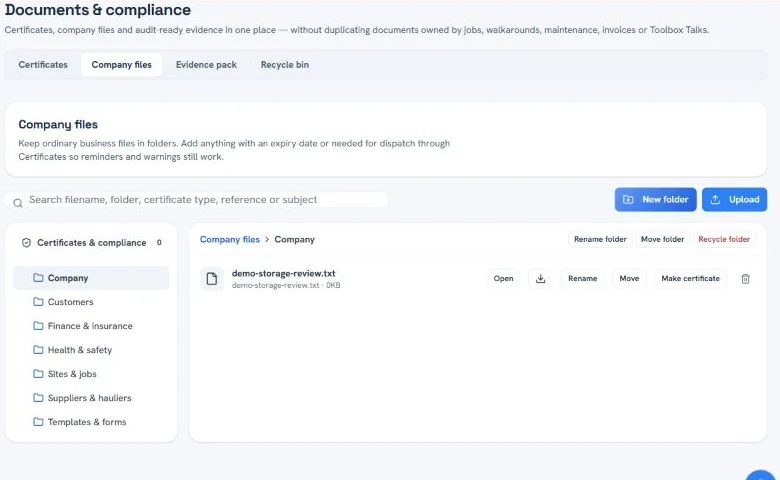
Task: Click the demo-storage-review.txt file icon
Action: [x=212, y=279]
